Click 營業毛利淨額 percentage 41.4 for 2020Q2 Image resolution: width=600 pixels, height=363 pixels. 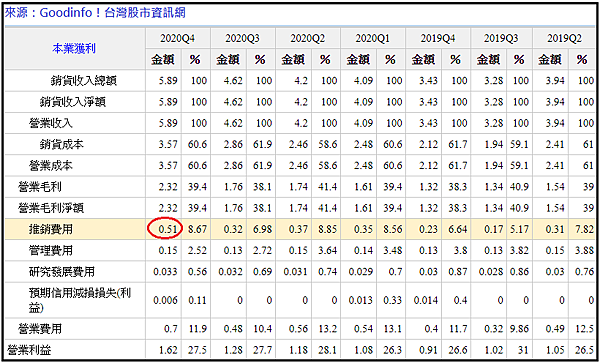coord(327,208)
